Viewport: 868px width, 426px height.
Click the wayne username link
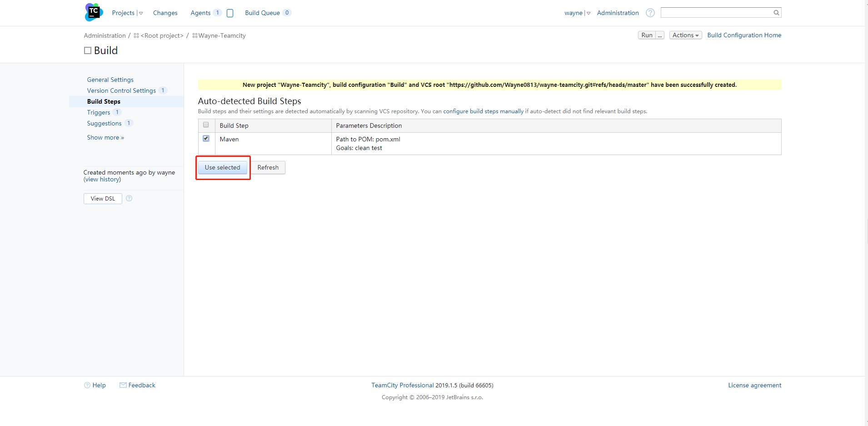coord(574,13)
